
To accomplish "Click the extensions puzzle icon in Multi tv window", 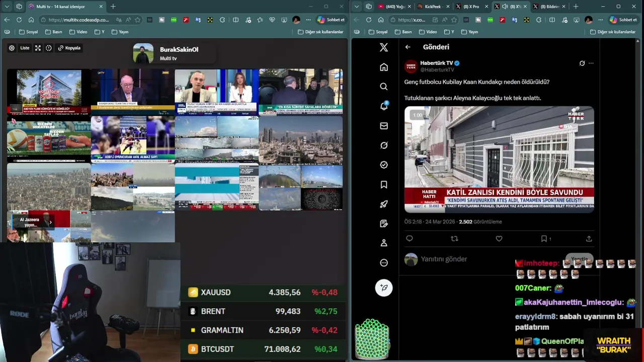I will coord(223,20).
